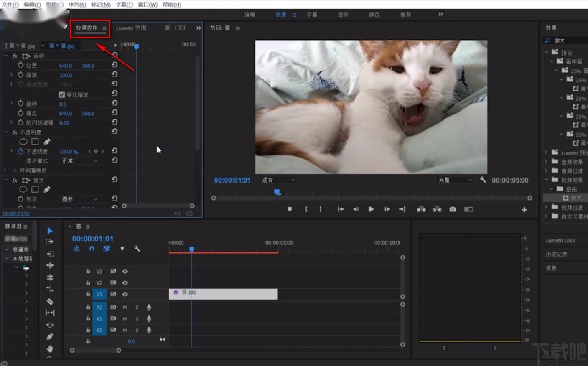Open the 完整 playback resolution dropdown
588x366 pixels.
(455, 180)
